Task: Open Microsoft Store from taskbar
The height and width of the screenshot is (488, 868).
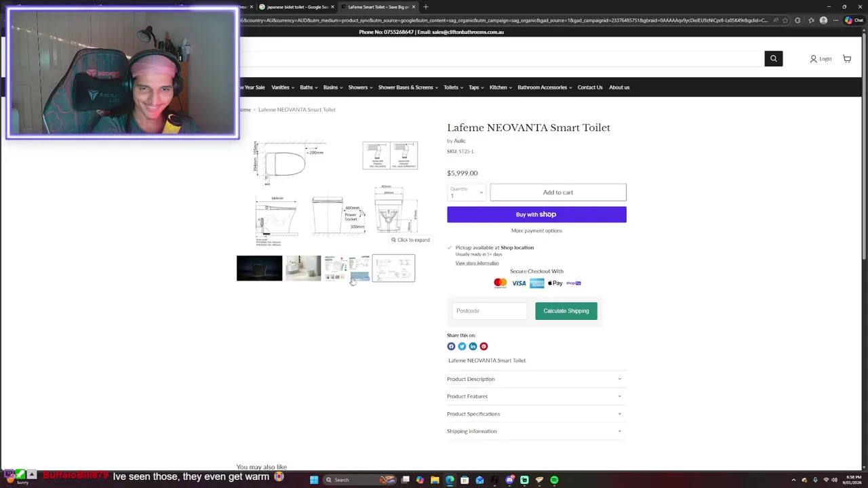Action: pos(465,480)
